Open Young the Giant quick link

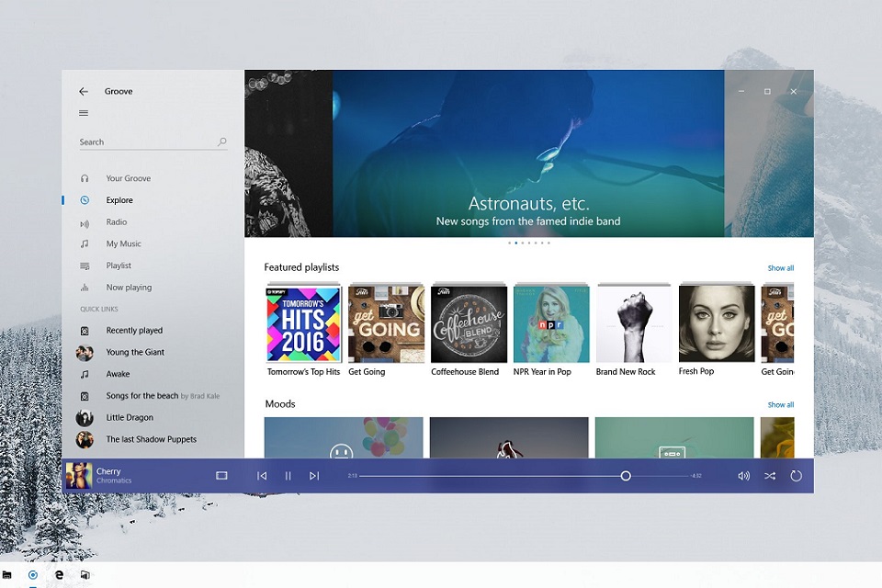pos(135,352)
